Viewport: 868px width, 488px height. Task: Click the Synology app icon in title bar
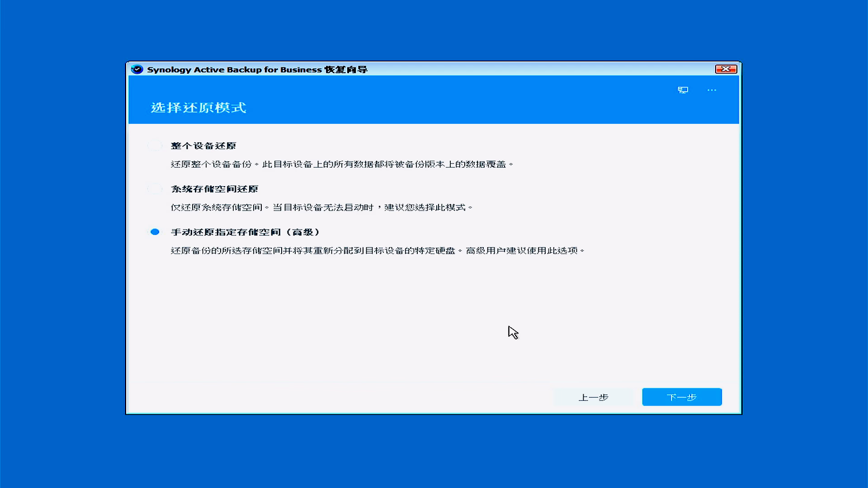[137, 69]
